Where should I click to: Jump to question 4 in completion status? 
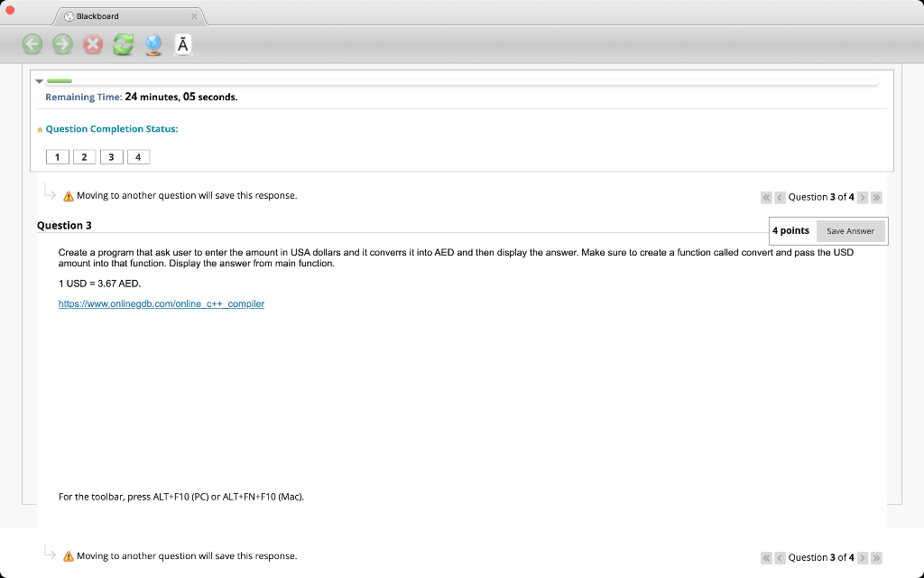(138, 157)
